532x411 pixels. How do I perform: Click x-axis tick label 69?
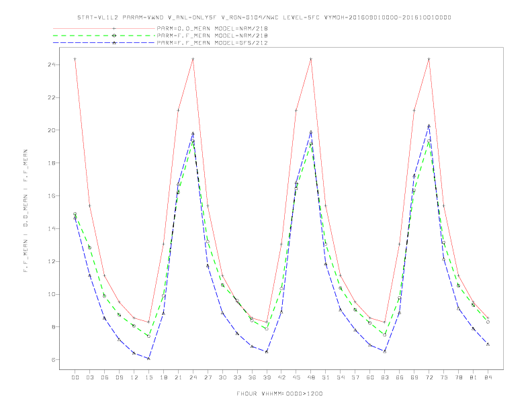414,377
